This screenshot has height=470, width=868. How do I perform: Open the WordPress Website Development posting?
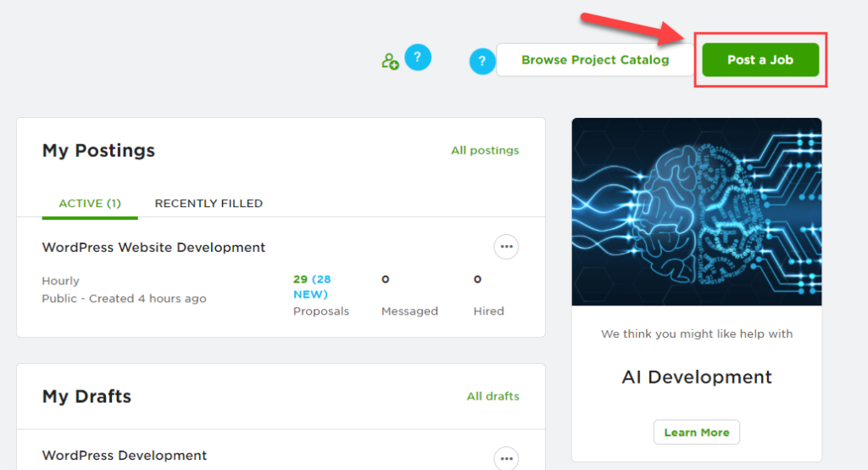[153, 248]
